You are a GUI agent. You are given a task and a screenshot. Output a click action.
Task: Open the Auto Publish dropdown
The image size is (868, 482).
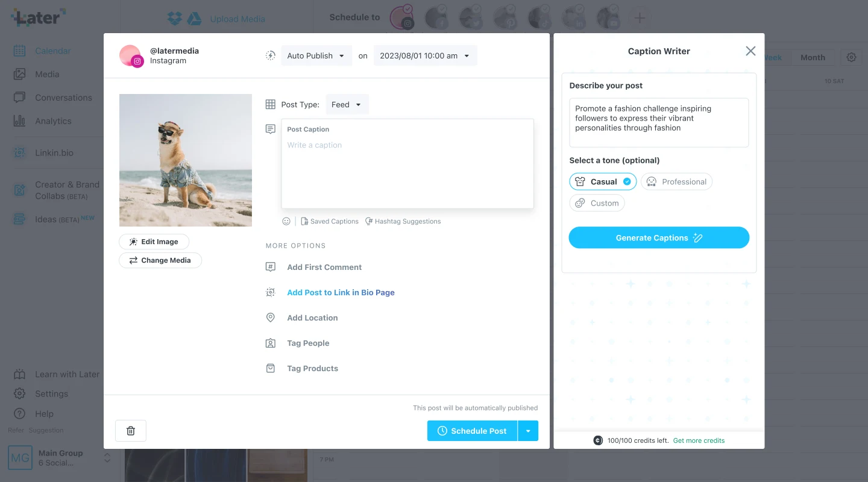316,55
